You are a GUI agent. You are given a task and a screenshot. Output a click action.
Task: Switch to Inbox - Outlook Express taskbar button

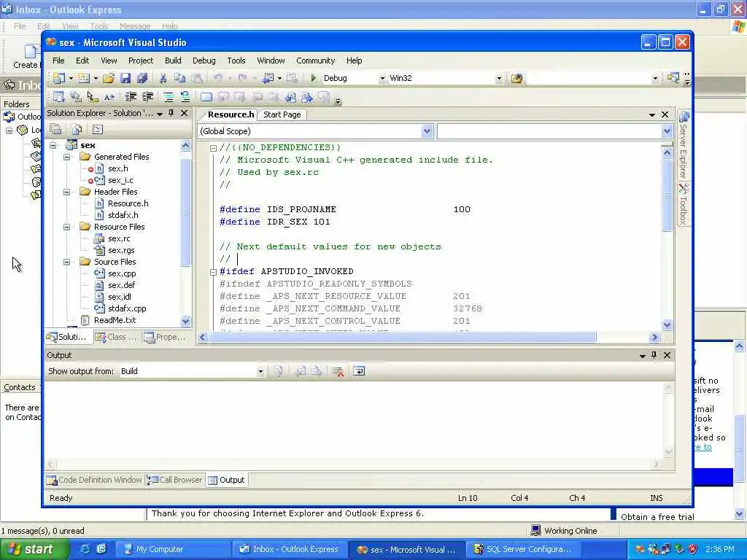(x=290, y=550)
